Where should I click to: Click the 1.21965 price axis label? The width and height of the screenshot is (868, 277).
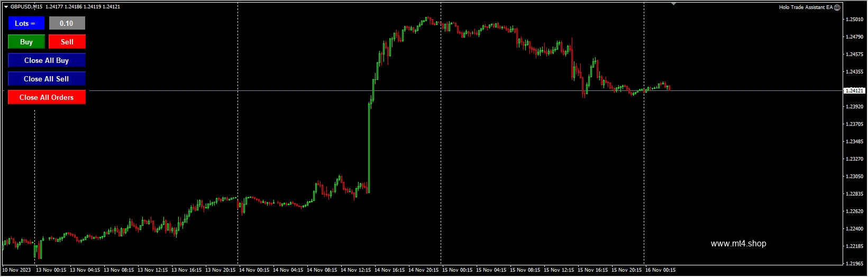(x=855, y=264)
